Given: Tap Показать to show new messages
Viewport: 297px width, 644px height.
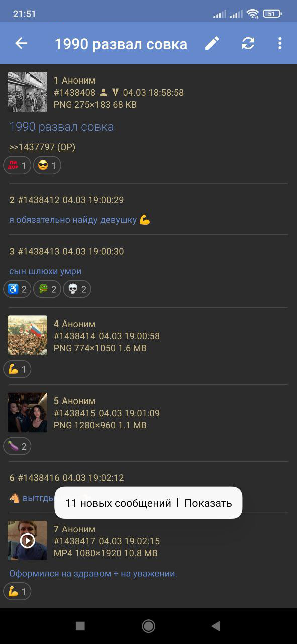Looking at the screenshot, I should tap(208, 503).
